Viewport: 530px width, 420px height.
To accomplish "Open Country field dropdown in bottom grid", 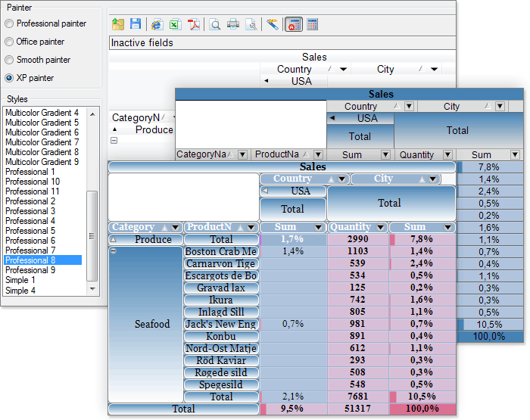I will coord(341,179).
